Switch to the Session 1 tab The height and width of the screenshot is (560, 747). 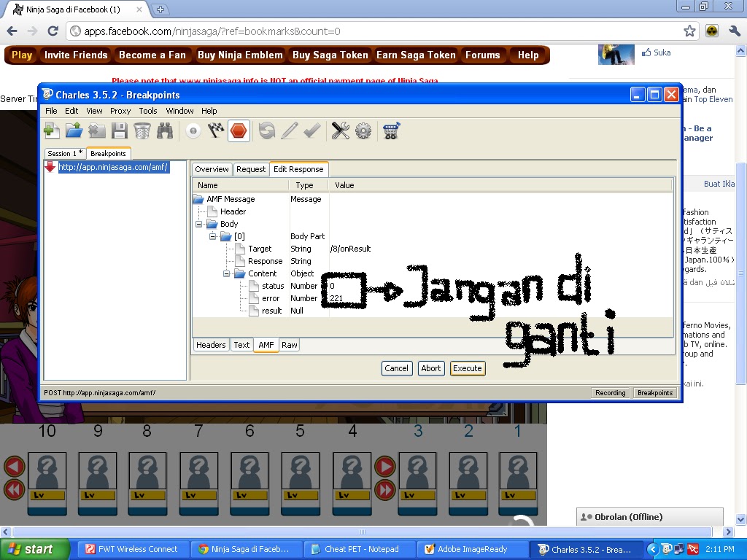(x=65, y=153)
